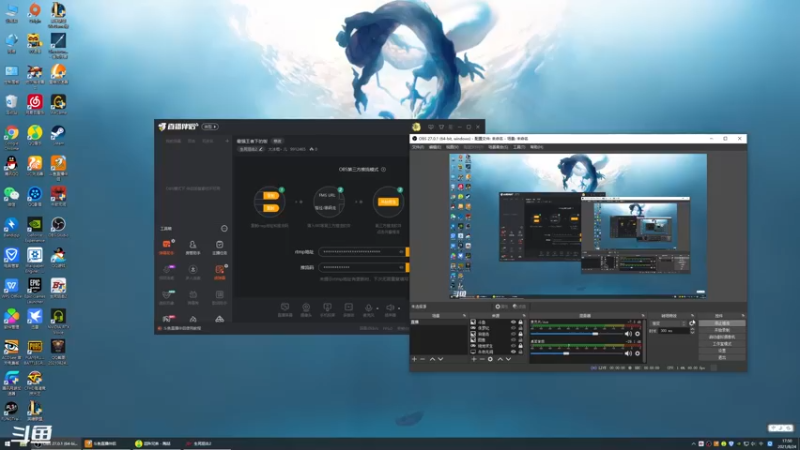Toggle lock on first OBS source
Viewport: 800px width, 450px height.
520,322
